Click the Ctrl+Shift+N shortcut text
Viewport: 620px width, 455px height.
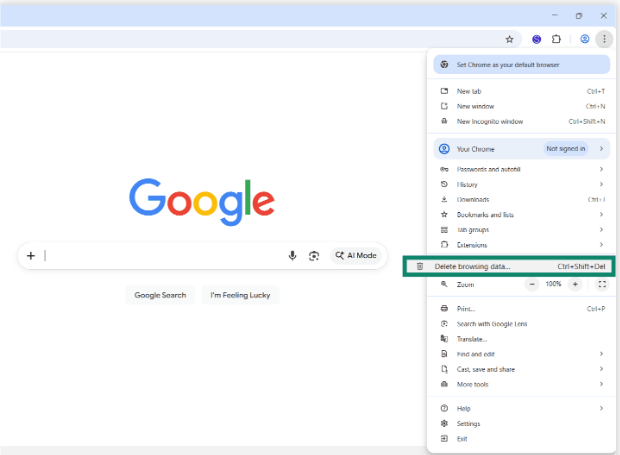(587, 121)
